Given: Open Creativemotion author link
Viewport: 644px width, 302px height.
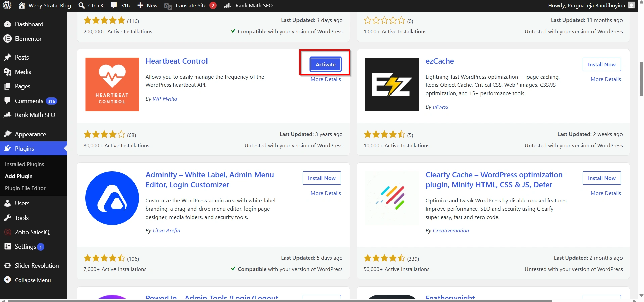Looking at the screenshot, I should point(451,230).
